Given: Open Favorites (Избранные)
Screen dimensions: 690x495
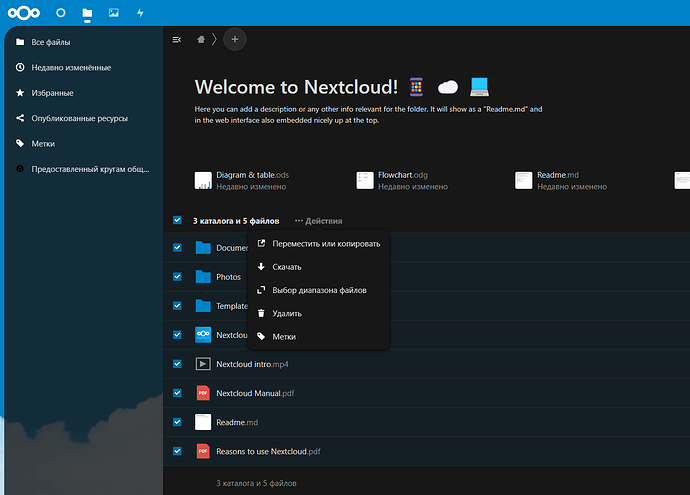Looking at the screenshot, I should [x=84, y=93].
